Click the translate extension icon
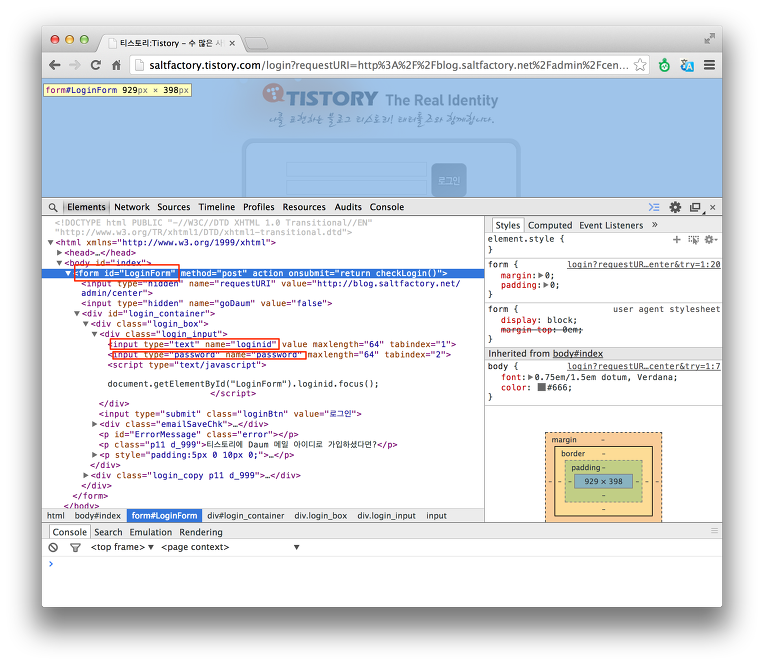 (x=687, y=65)
